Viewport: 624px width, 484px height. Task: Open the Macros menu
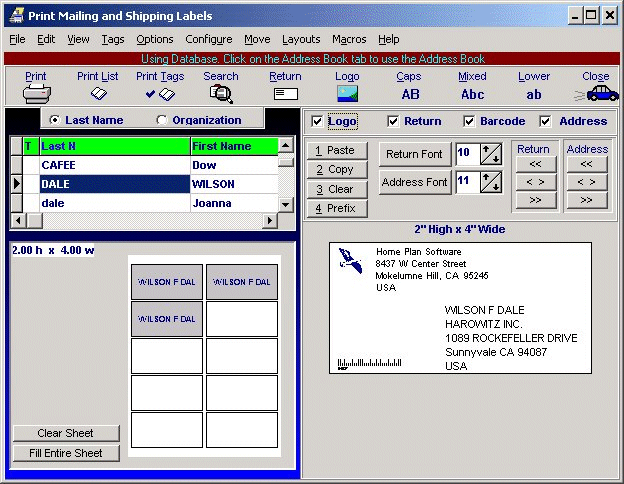pos(349,39)
